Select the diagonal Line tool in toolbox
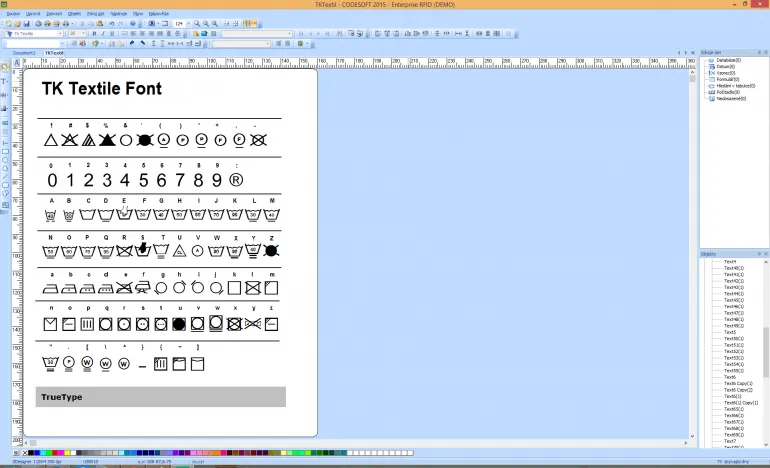Viewport: 770px width, 468px height. click(x=5, y=177)
